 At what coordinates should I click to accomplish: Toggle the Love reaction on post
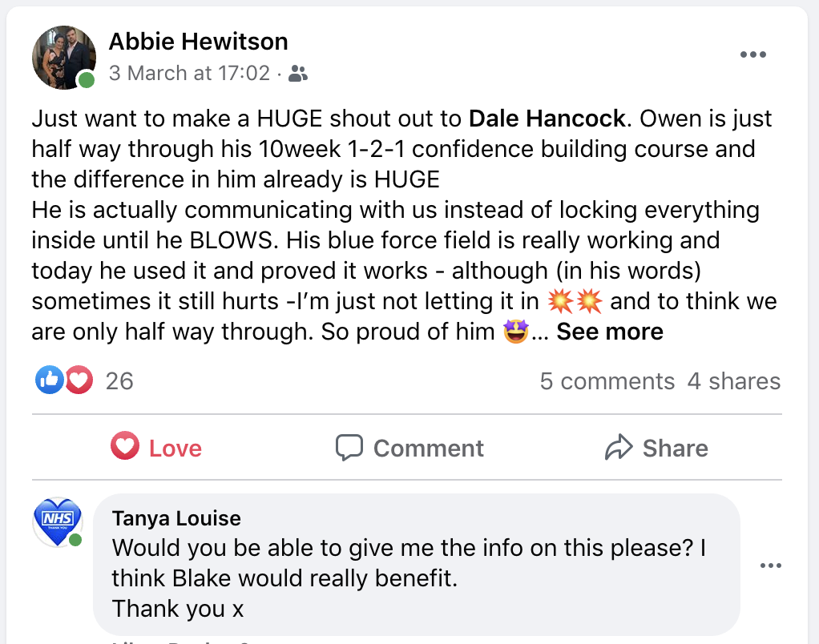click(x=156, y=448)
